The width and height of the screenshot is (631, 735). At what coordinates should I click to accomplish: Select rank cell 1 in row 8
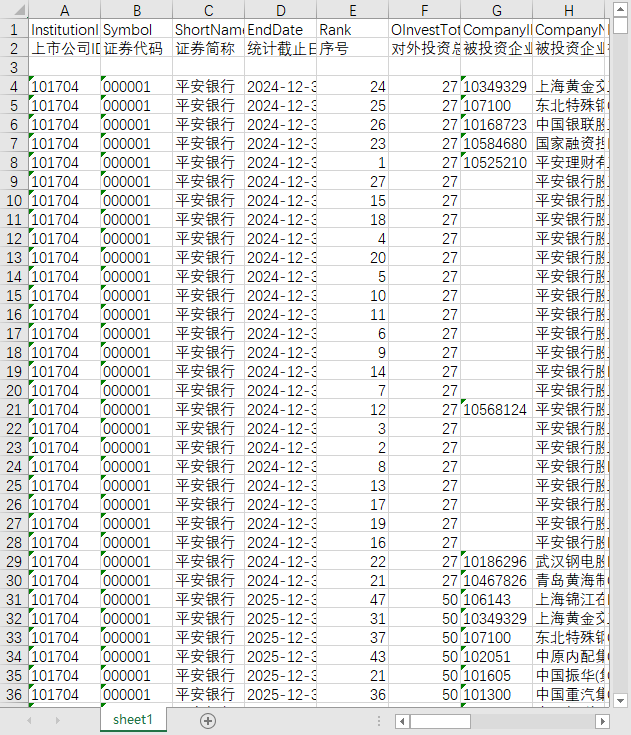point(353,163)
